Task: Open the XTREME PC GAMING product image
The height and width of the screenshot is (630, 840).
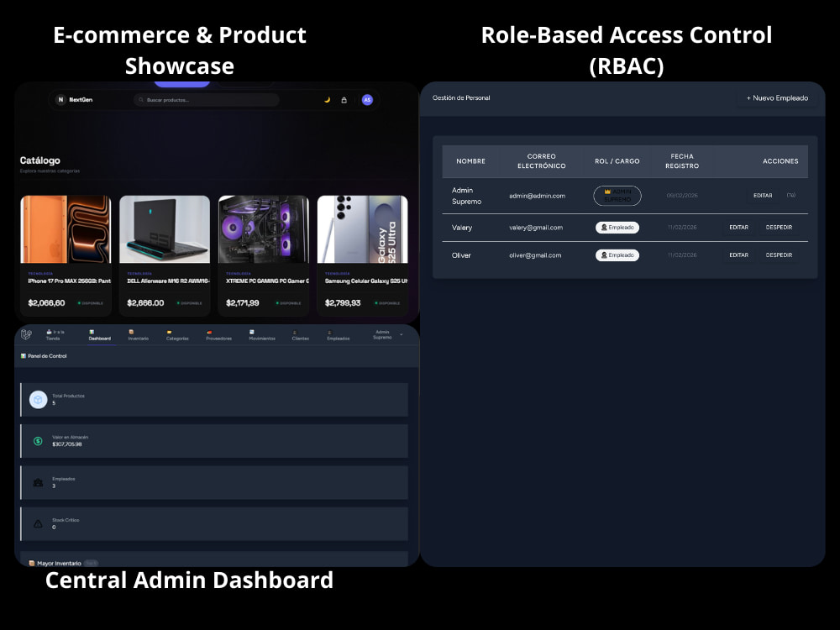Action: [264, 229]
